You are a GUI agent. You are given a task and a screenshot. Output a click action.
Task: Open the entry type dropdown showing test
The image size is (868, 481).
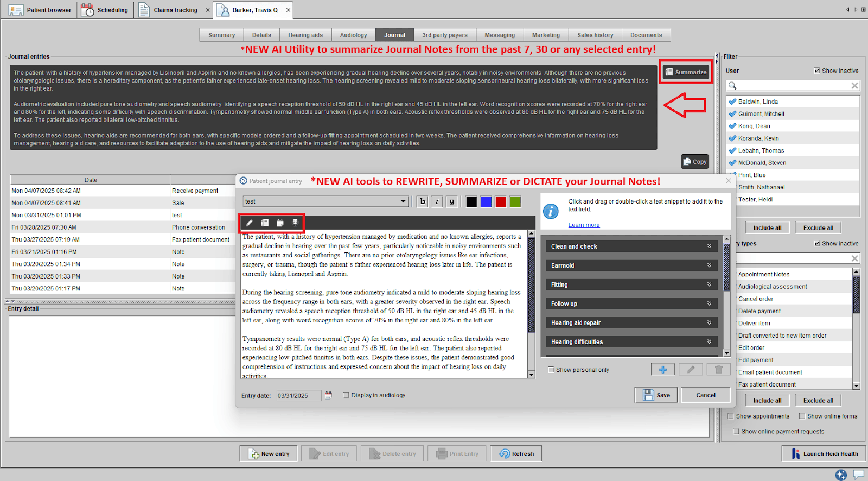pos(325,201)
